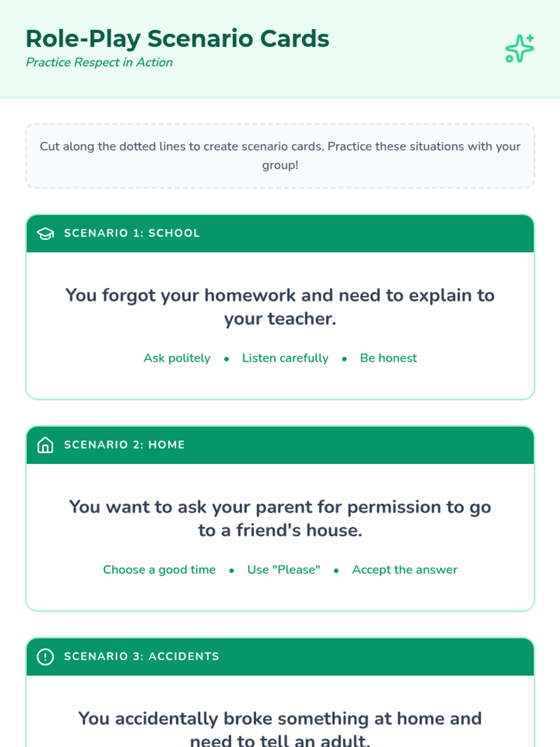Click the forgot homework scenario text
The height and width of the screenshot is (747, 560).
[280, 307]
